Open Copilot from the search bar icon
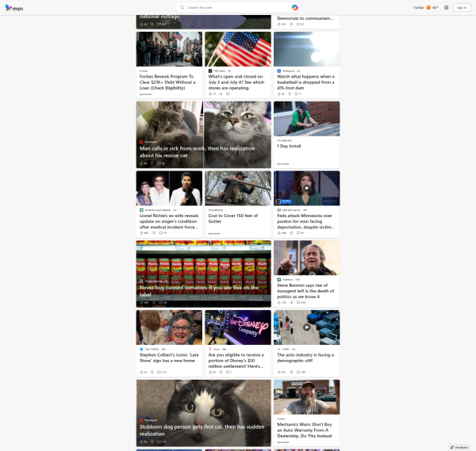476x451 pixels. tap(295, 8)
